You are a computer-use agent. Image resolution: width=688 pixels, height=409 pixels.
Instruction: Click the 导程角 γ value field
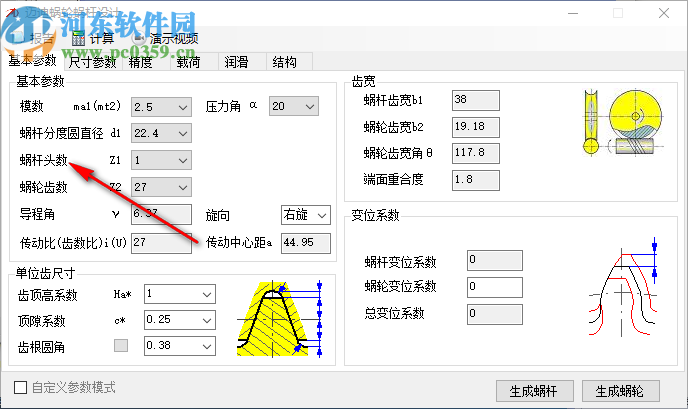pyautogui.click(x=161, y=215)
